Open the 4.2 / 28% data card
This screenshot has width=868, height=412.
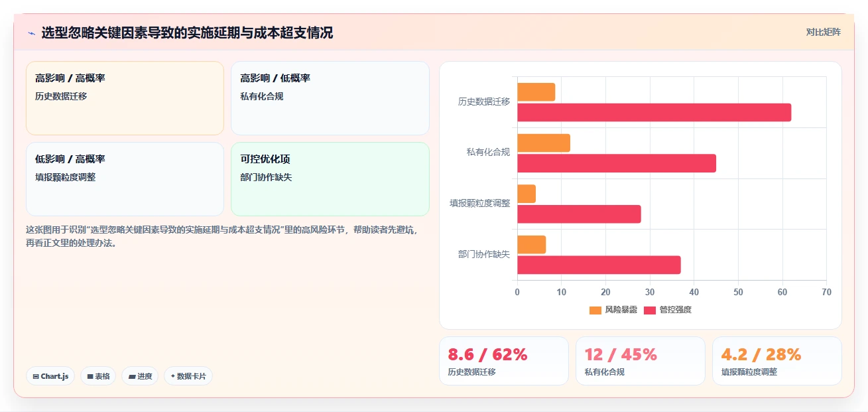pyautogui.click(x=777, y=361)
